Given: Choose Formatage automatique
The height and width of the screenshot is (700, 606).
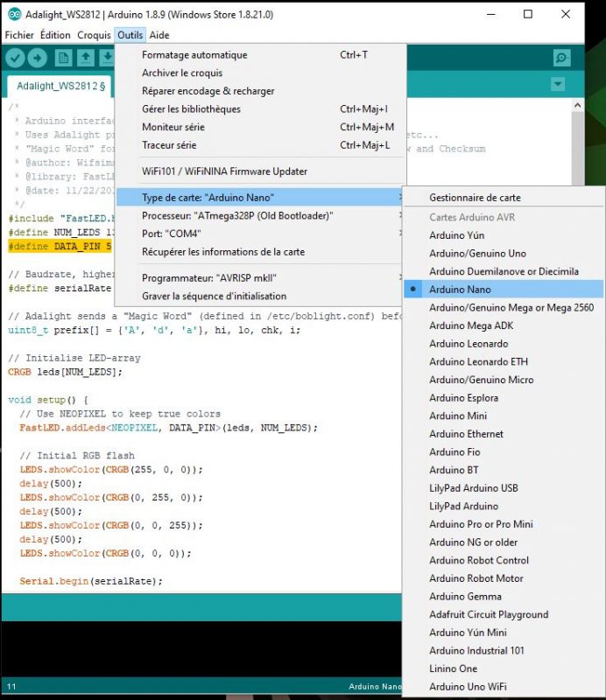Looking at the screenshot, I should [261, 55].
